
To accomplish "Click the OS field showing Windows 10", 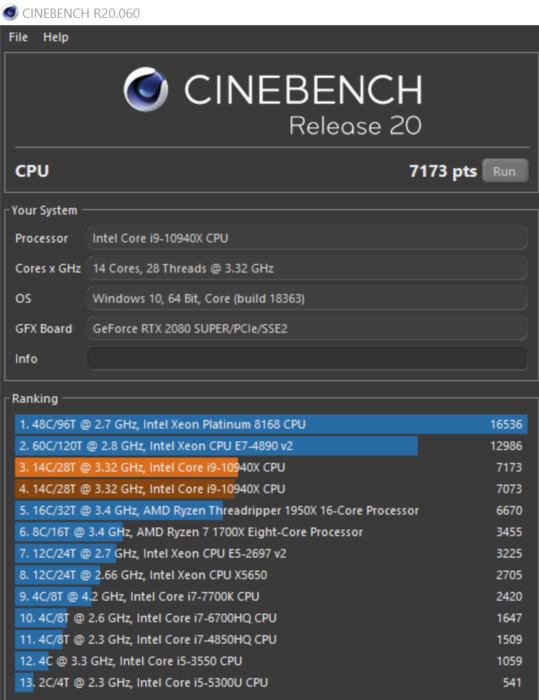I will point(307,298).
